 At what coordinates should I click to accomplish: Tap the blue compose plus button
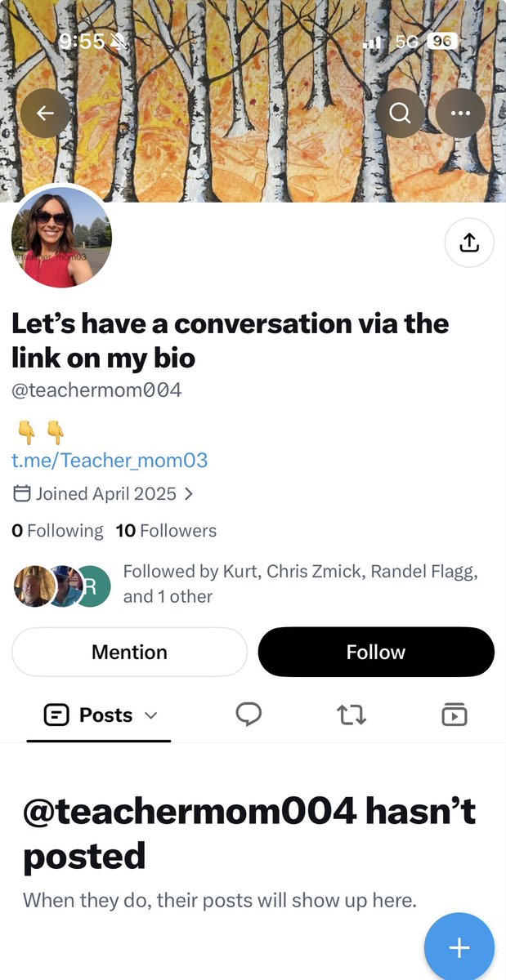click(x=459, y=947)
